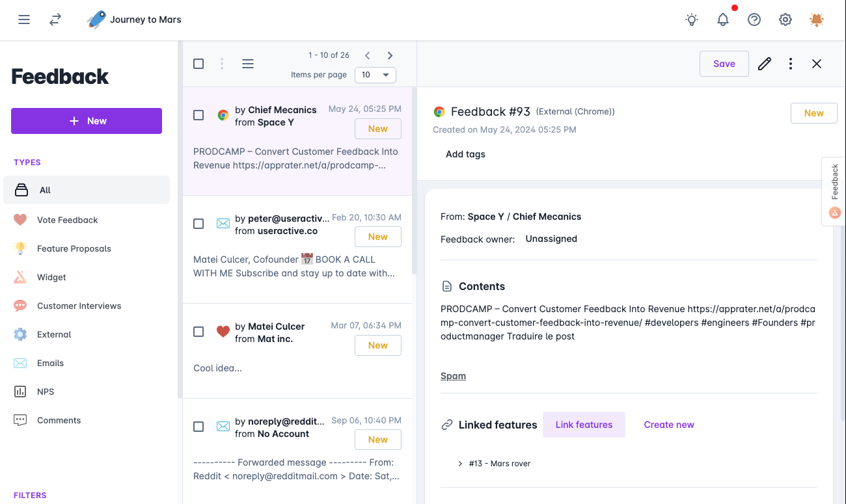Select Customer Interviews type
This screenshot has width=846, height=504.
[x=79, y=306]
